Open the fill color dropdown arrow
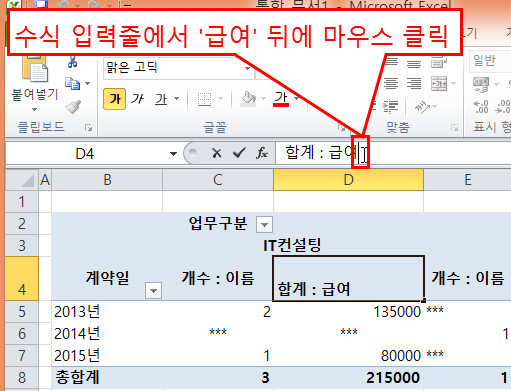 pos(263,99)
